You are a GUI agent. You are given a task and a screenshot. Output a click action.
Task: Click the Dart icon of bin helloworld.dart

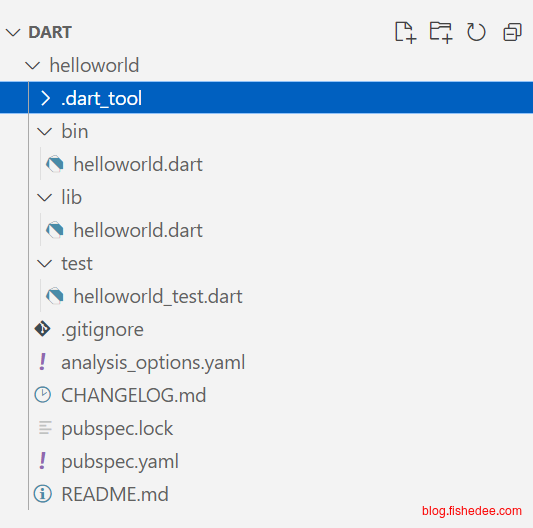(55, 164)
